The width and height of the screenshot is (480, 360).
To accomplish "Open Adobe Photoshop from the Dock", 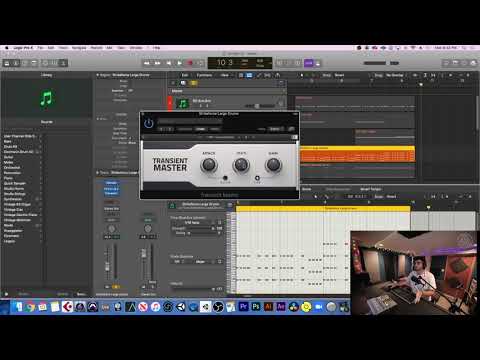I will pos(256,306).
